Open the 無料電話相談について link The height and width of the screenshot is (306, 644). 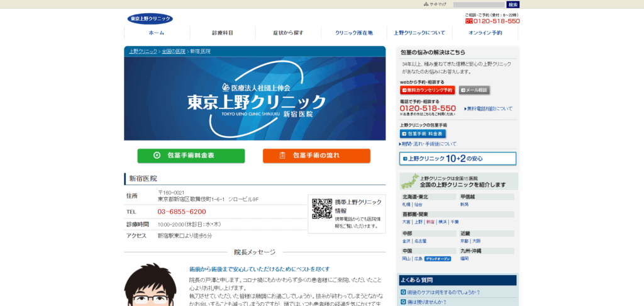[x=488, y=109]
